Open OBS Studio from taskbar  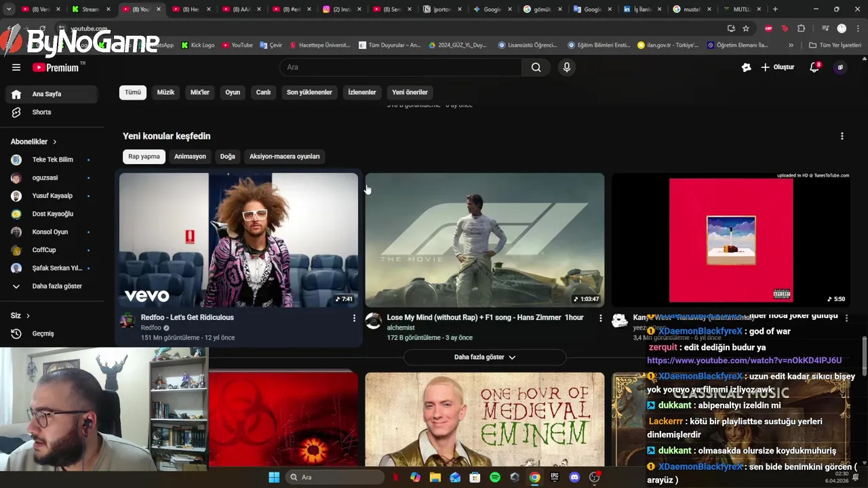(595, 477)
